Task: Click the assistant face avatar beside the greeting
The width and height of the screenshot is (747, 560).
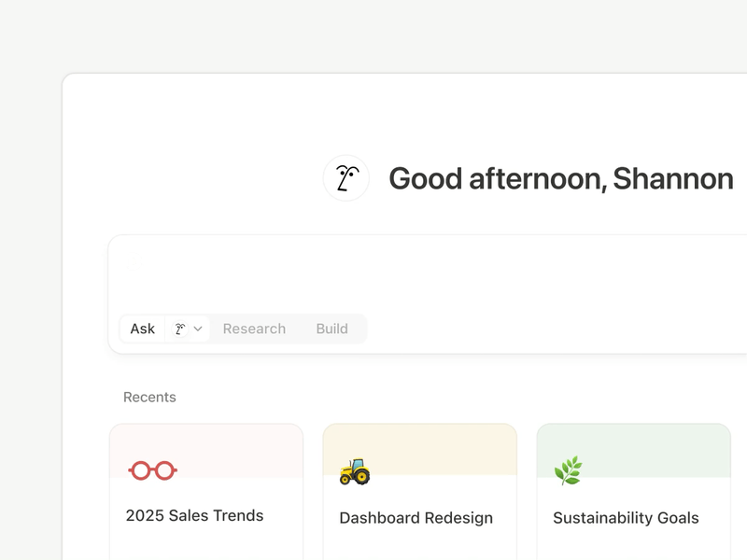Action: (346, 178)
